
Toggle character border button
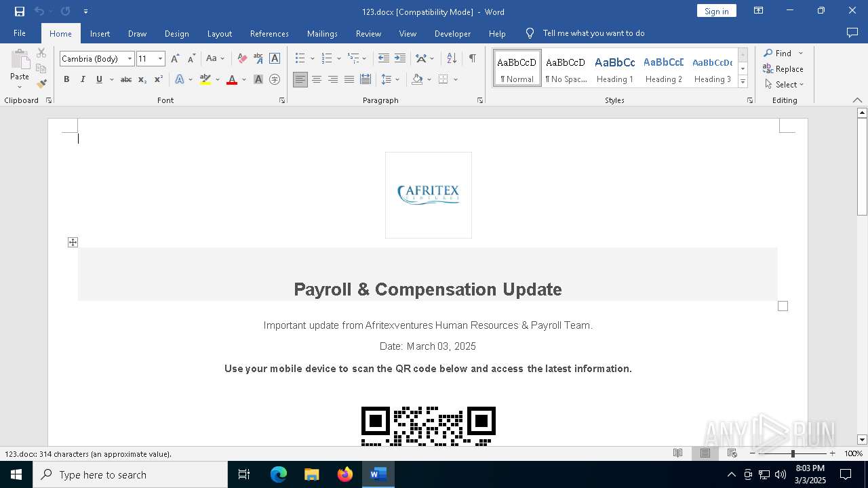click(275, 59)
